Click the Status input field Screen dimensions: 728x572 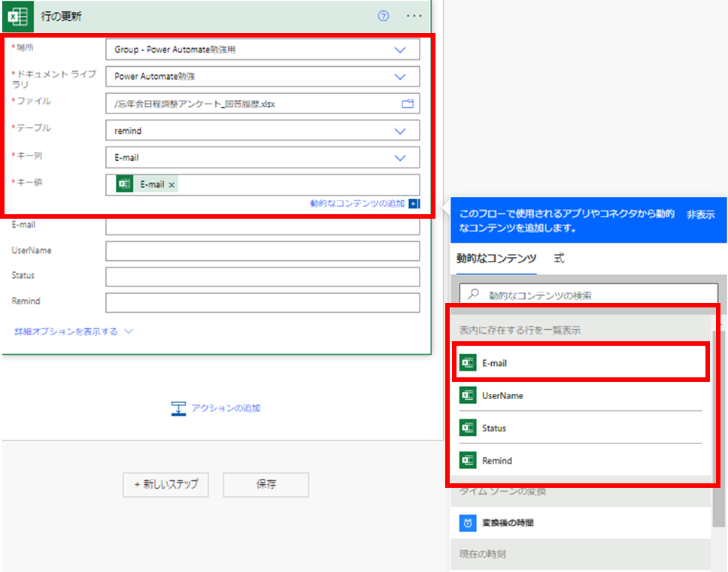click(262, 277)
